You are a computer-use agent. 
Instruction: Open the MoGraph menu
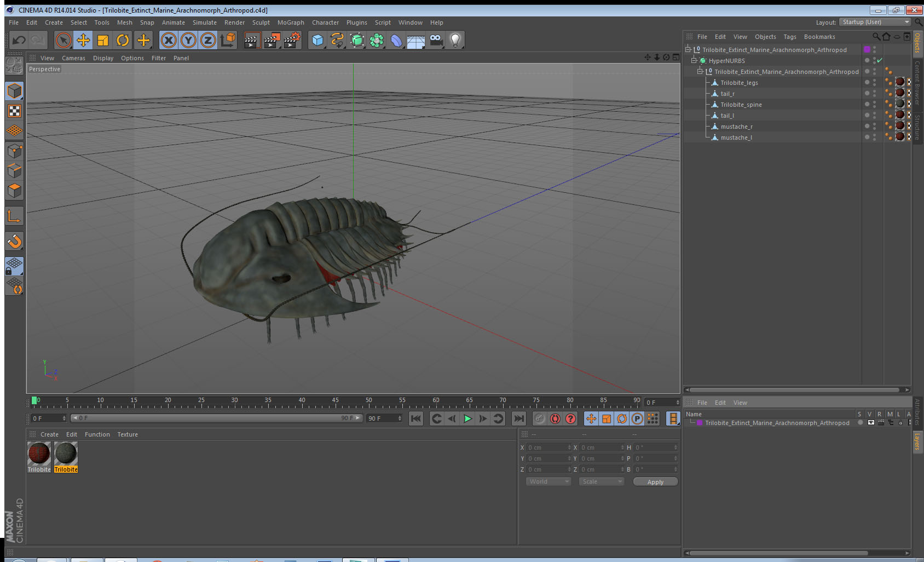pos(291,22)
